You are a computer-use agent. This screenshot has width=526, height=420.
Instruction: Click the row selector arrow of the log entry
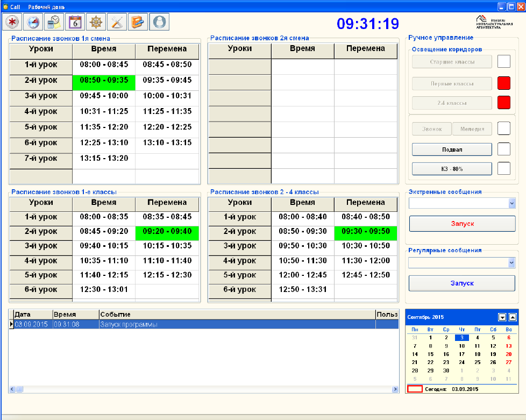(11, 324)
